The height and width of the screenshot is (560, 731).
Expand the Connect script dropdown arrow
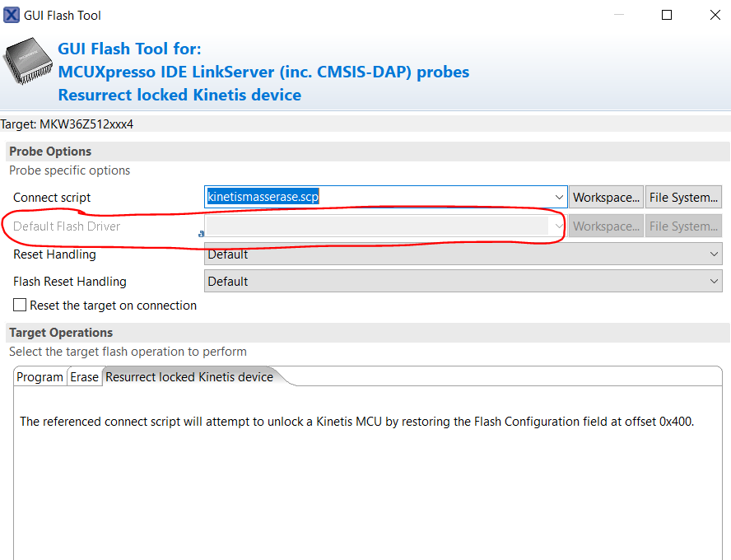coord(560,198)
